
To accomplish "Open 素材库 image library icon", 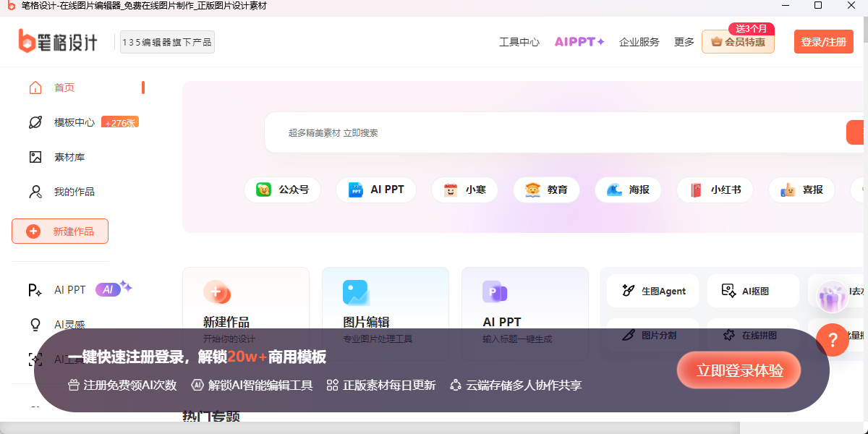I will pyautogui.click(x=35, y=157).
